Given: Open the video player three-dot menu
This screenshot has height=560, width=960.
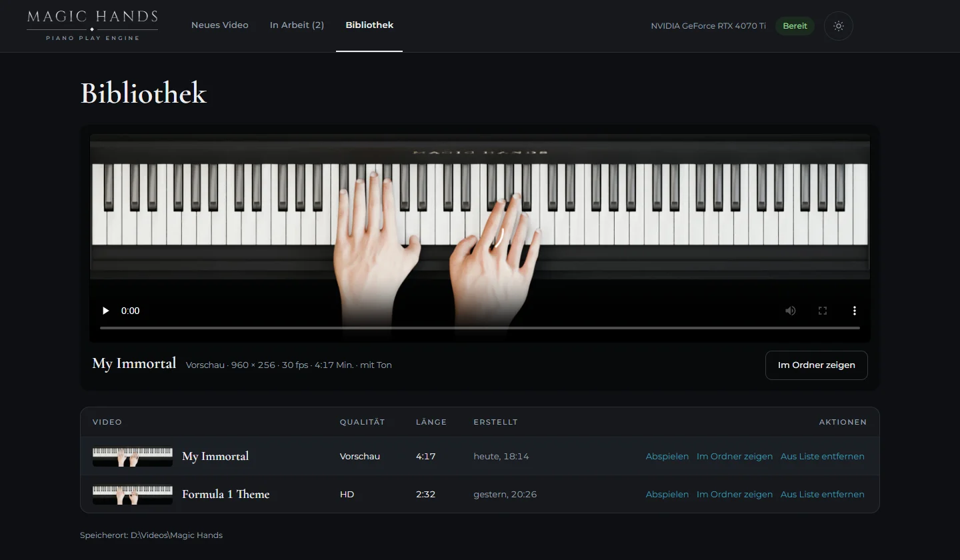Looking at the screenshot, I should tap(855, 311).
